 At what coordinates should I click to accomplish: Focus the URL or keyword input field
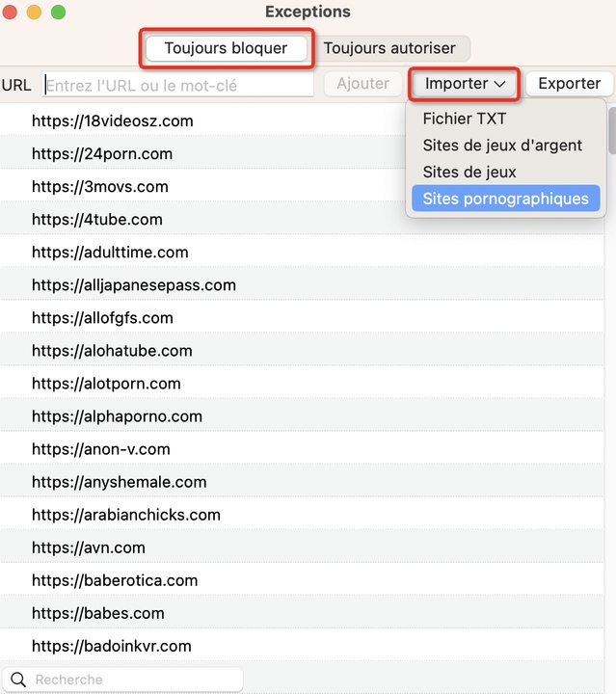178,85
